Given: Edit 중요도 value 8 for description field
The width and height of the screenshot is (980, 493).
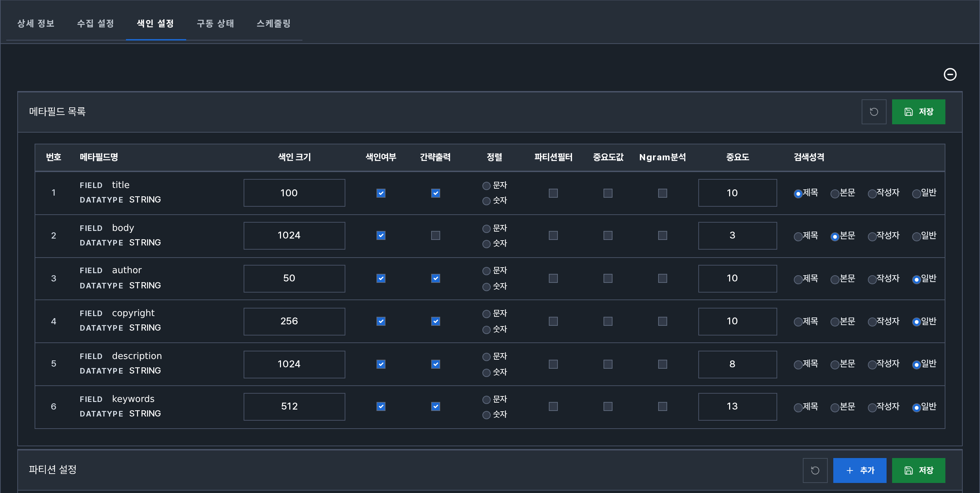Looking at the screenshot, I should pos(737,364).
